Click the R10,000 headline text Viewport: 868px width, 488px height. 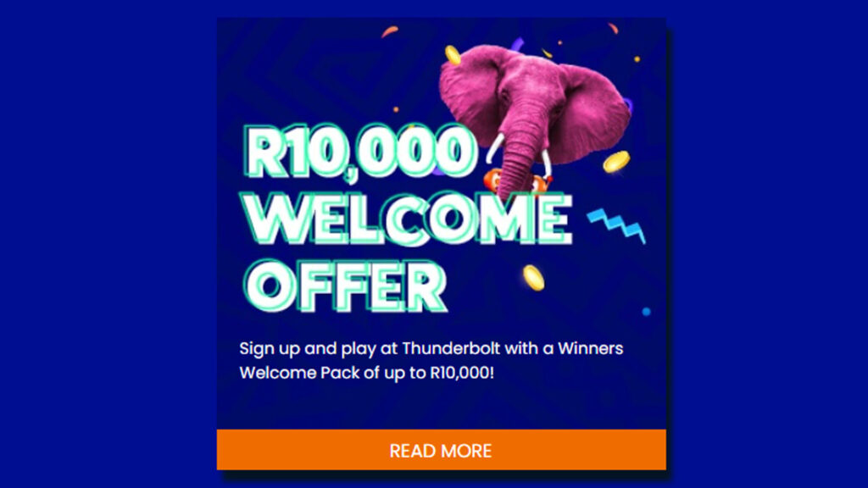click(359, 152)
